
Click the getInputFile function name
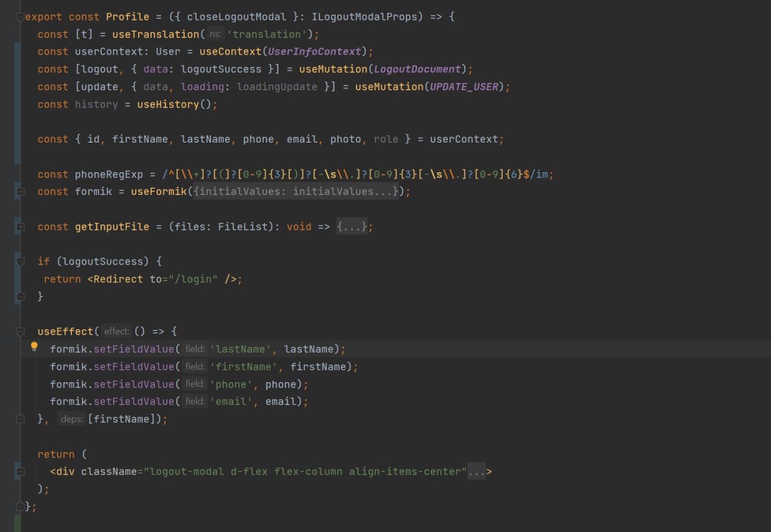(x=112, y=227)
